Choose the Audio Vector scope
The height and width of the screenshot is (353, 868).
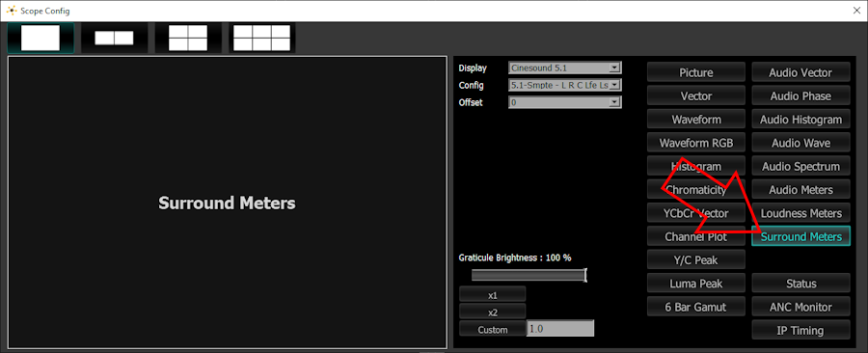pos(800,72)
